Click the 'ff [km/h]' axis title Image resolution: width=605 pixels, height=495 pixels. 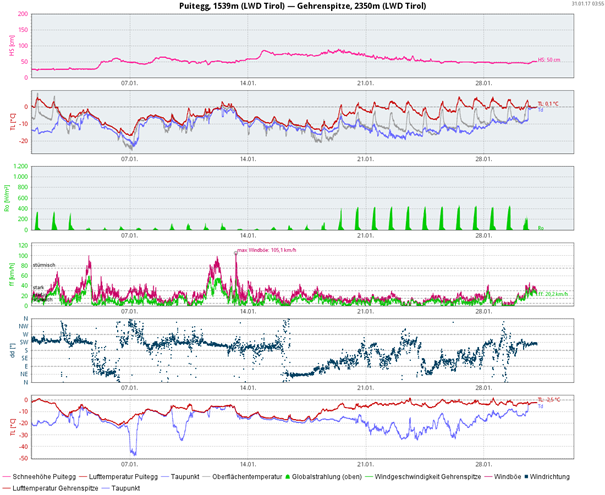point(12,275)
